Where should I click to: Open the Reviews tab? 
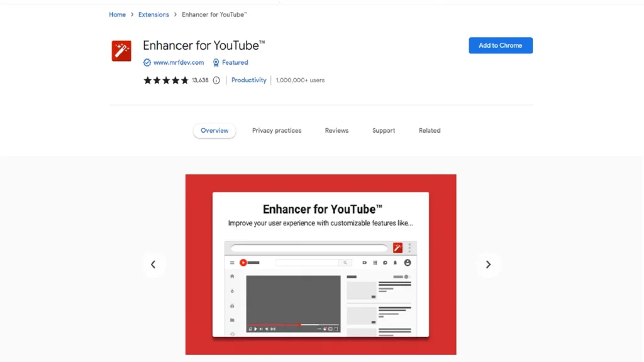(337, 131)
